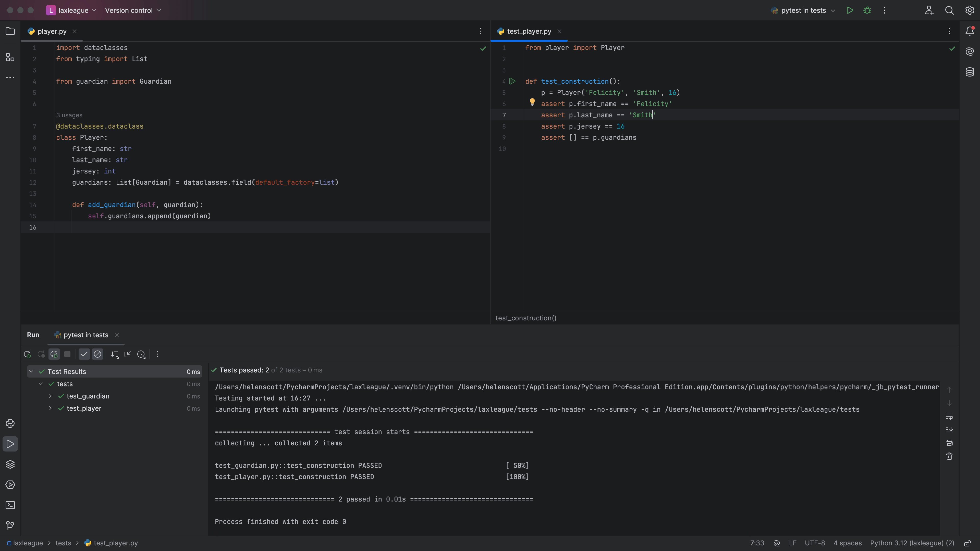Screen dimensions: 980x551
Task: Click the 4 spaces indent setting
Action: point(847,543)
